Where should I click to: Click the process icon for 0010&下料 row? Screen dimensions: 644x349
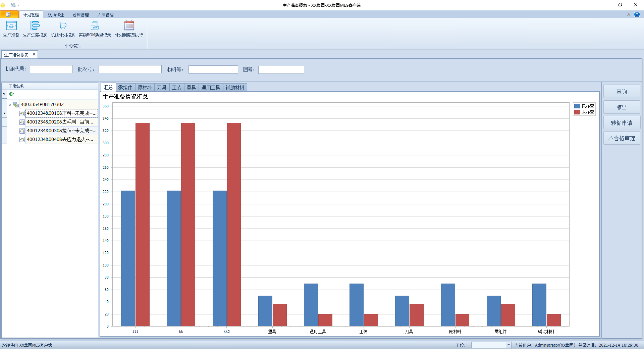[x=22, y=113]
